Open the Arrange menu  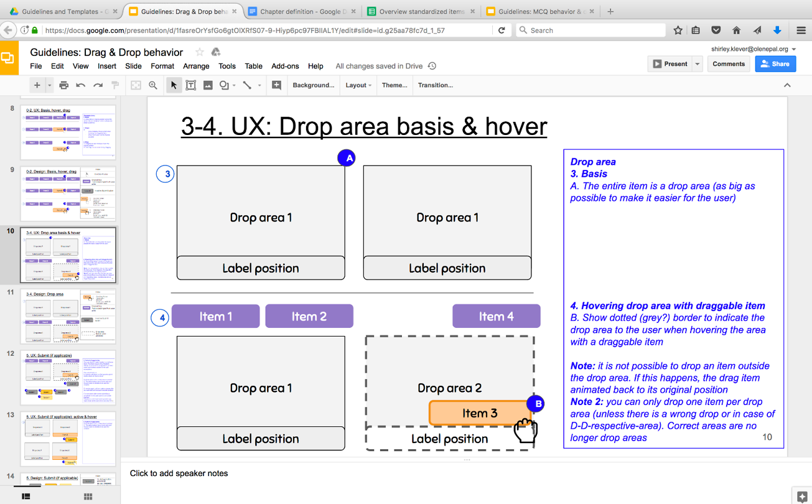pos(196,66)
